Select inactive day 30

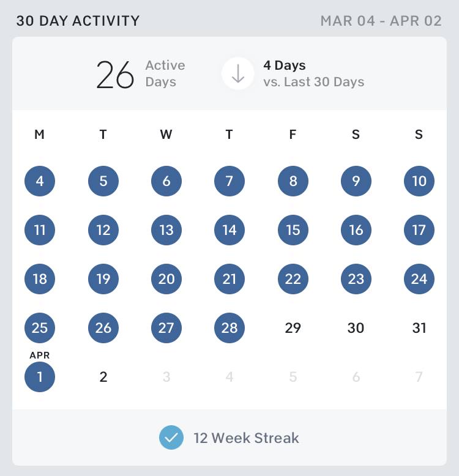pos(356,328)
